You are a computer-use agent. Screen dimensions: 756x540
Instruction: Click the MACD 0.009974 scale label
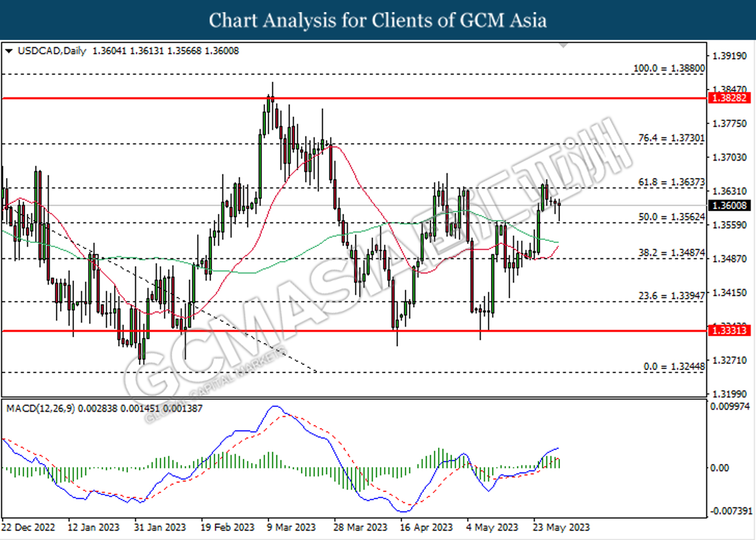[x=730, y=406]
